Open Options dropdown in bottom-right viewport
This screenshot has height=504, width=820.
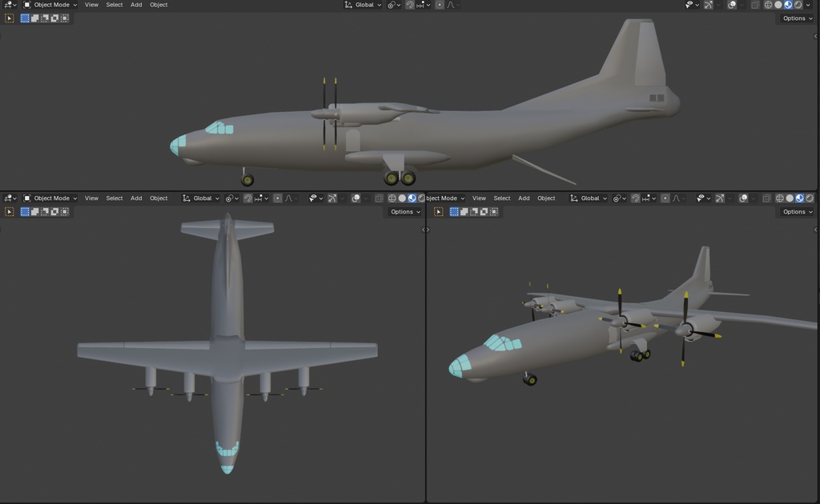pos(797,211)
